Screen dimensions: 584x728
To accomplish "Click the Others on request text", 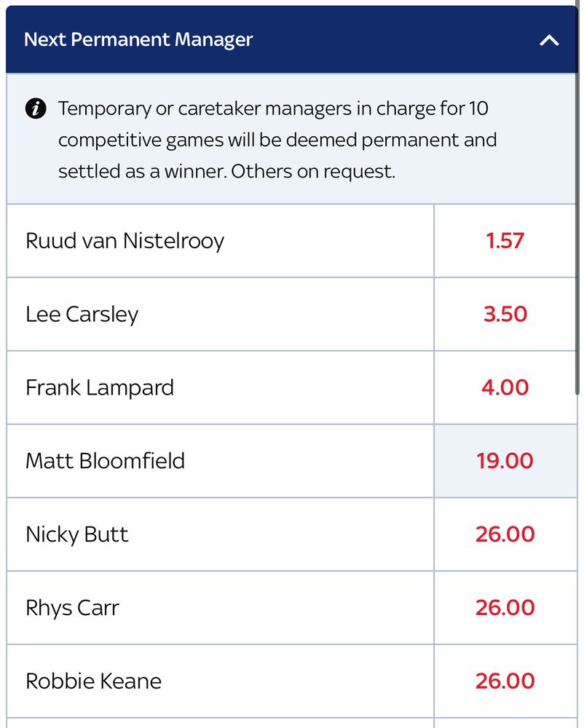I will pyautogui.click(x=313, y=172).
